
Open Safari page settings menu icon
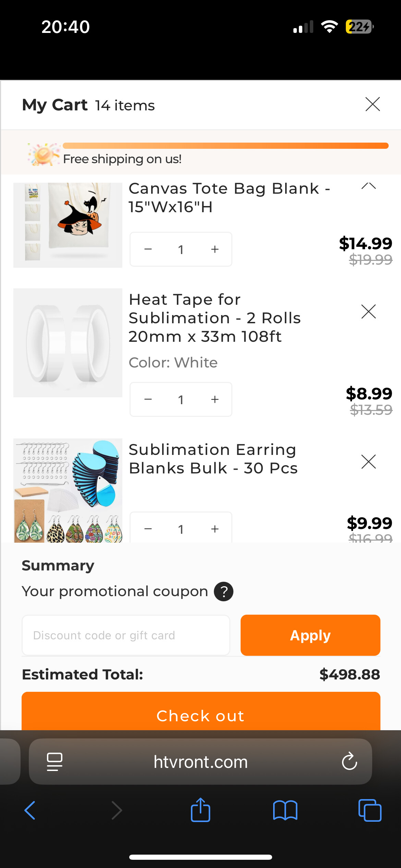tap(54, 762)
